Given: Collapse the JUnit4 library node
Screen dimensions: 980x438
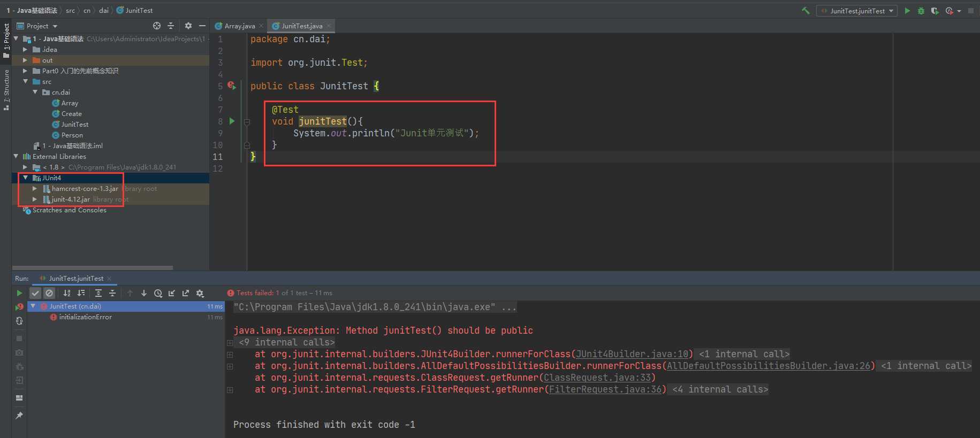Looking at the screenshot, I should click(25, 178).
